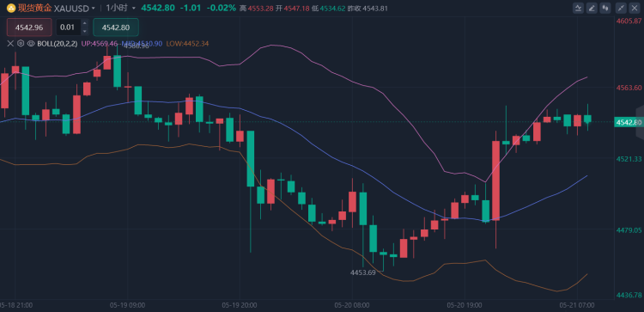Open the indicators chart icon
This screenshot has height=312, width=644.
(578, 8)
